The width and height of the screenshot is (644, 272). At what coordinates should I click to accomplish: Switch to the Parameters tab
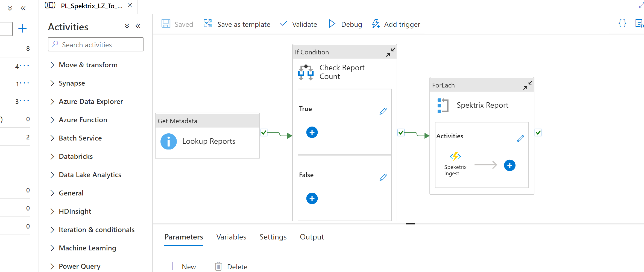click(x=184, y=237)
